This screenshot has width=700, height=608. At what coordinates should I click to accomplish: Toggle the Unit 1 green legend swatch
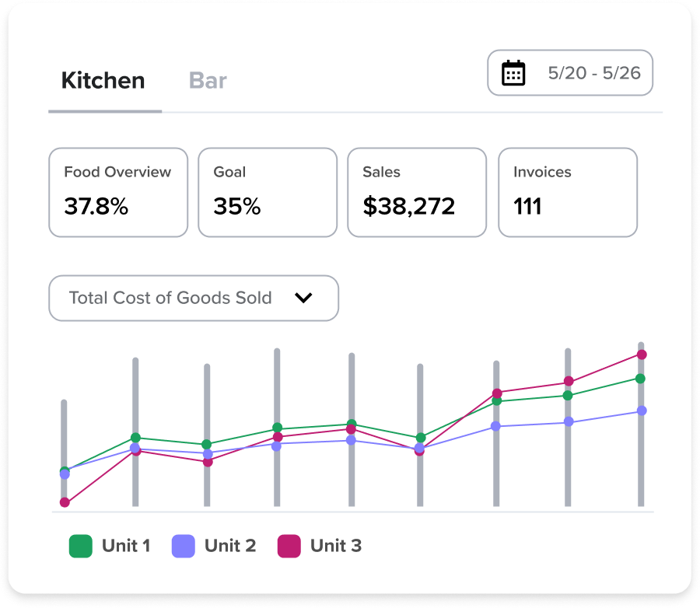tap(80, 546)
